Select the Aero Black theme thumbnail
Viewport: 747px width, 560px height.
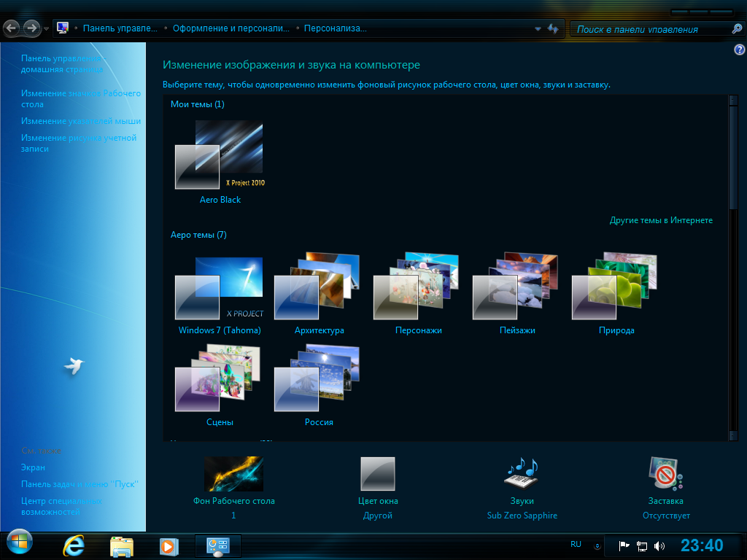[x=220, y=155]
